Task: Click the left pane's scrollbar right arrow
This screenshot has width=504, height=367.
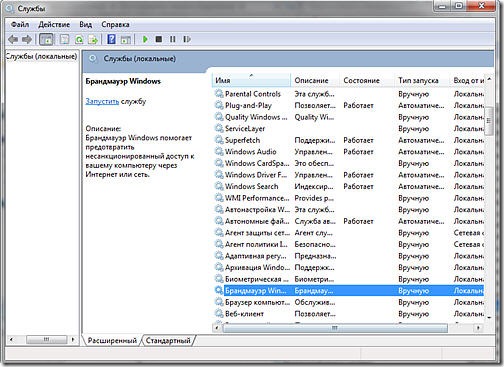Action: [x=73, y=340]
